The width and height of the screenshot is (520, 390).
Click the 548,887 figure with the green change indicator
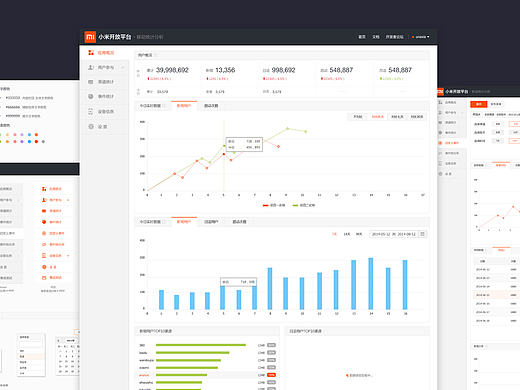tap(400, 70)
